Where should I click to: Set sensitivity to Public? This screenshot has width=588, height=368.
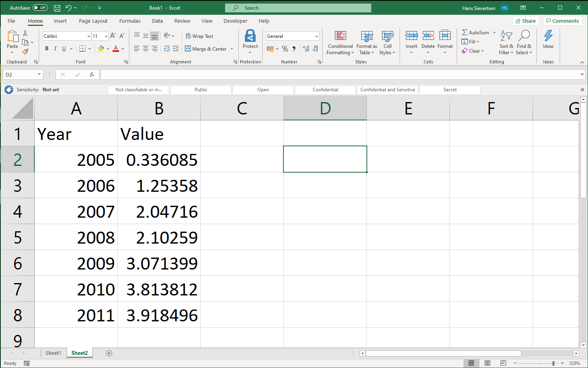click(x=201, y=90)
